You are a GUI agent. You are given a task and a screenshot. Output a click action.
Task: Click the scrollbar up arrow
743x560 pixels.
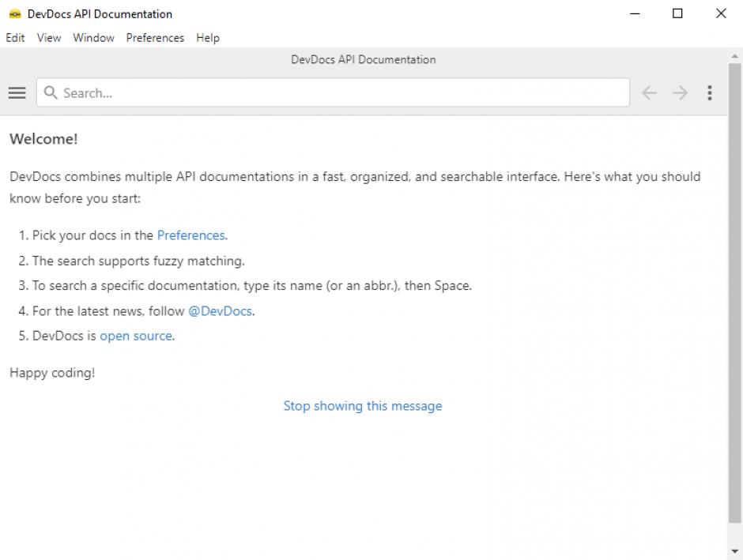(x=734, y=56)
